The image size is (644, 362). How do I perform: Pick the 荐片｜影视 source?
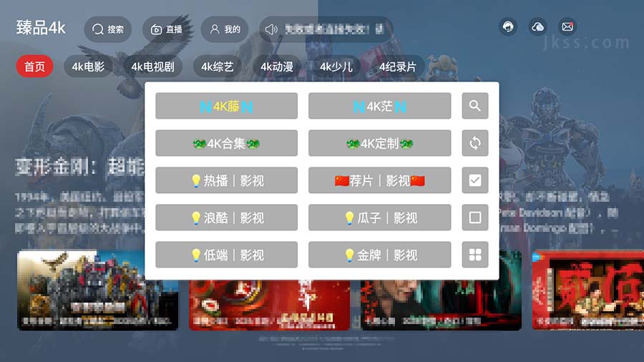[379, 180]
